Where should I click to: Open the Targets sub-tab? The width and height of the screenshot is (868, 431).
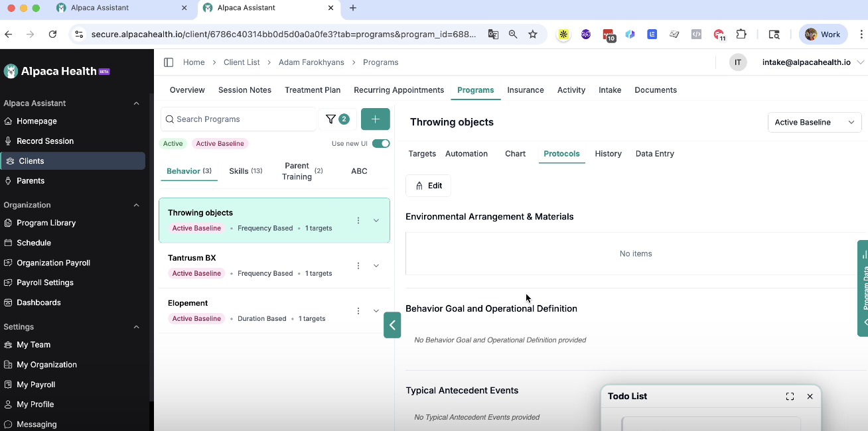click(x=422, y=154)
